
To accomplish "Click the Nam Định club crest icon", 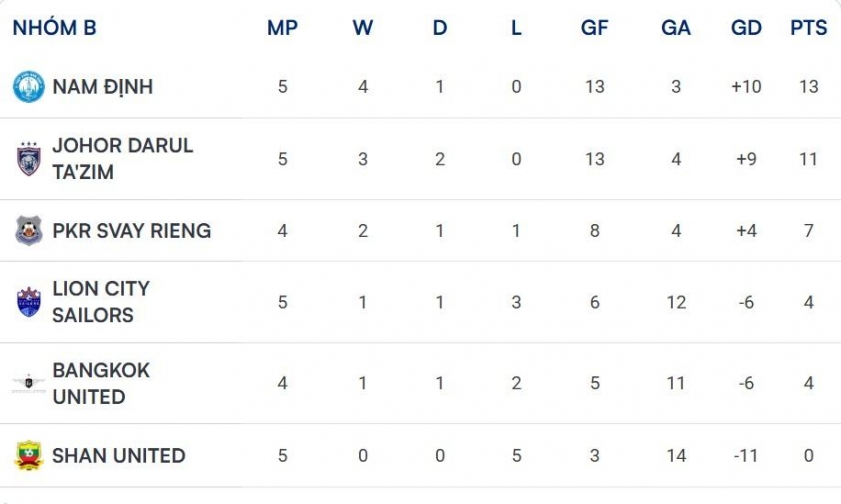I will point(28,87).
